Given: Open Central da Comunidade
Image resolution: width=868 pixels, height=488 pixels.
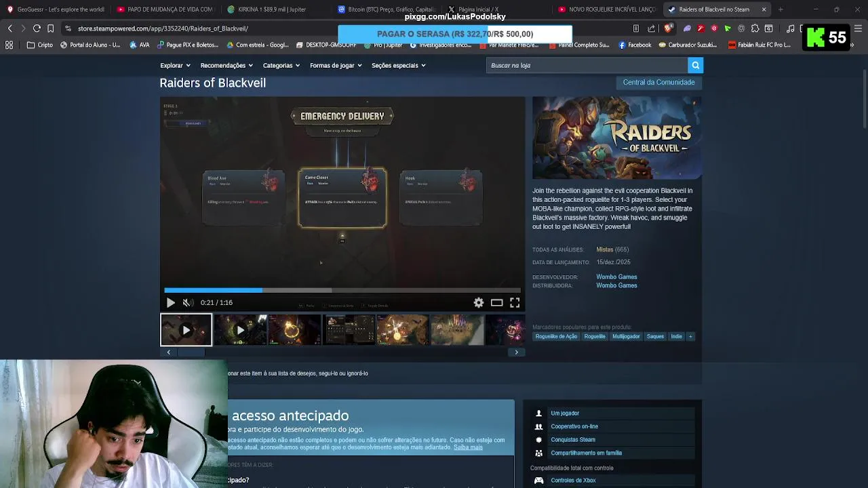Looking at the screenshot, I should (658, 82).
